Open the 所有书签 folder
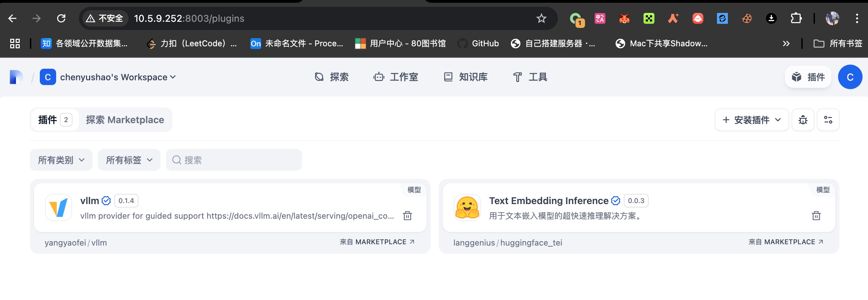Image resolution: width=868 pixels, height=300 pixels. point(838,44)
